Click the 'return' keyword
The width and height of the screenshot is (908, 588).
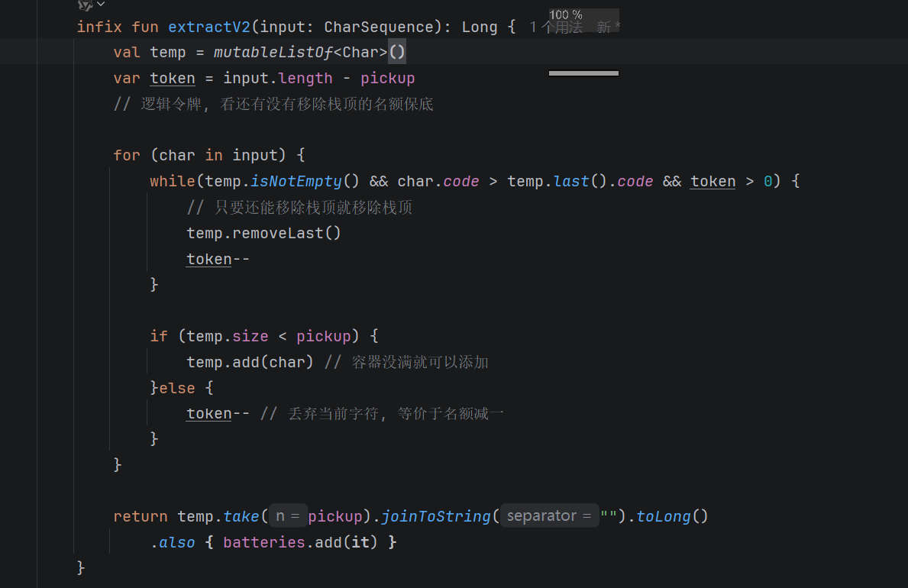pos(141,516)
